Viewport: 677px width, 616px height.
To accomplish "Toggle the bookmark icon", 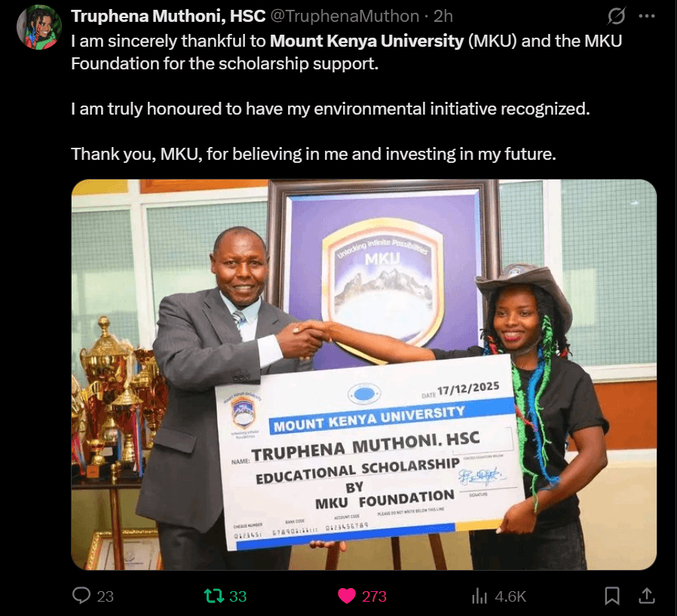I will [x=612, y=596].
